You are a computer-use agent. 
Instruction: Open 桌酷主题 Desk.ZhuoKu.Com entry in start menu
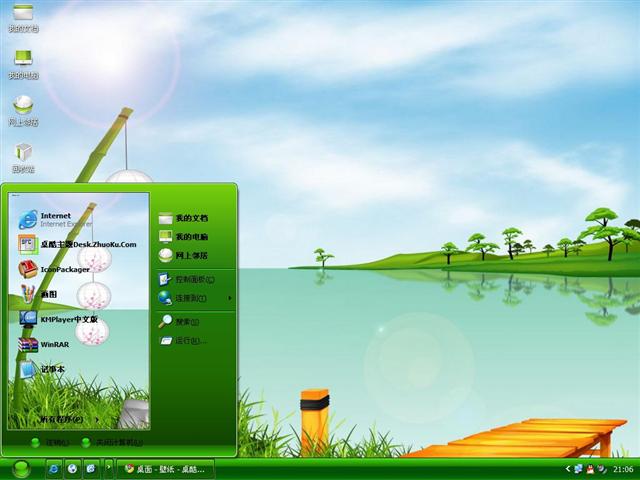78,244
